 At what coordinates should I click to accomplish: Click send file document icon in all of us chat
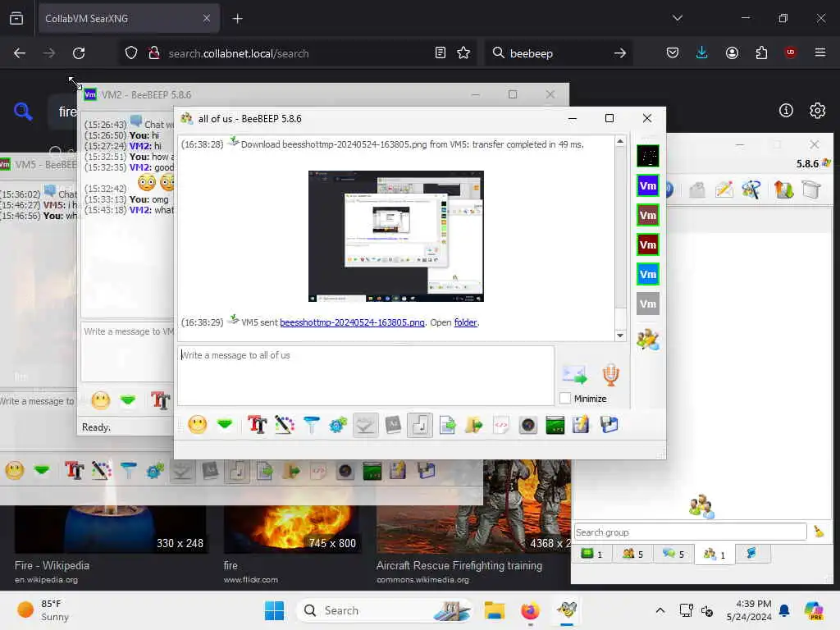coord(447,425)
